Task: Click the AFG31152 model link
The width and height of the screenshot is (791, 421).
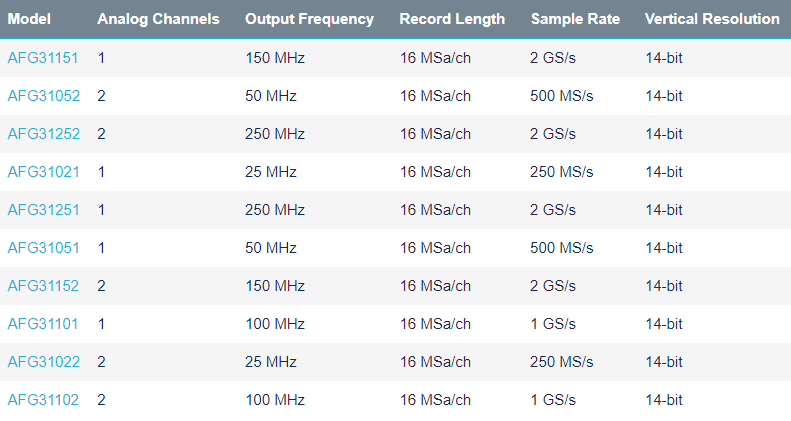Action: point(43,286)
